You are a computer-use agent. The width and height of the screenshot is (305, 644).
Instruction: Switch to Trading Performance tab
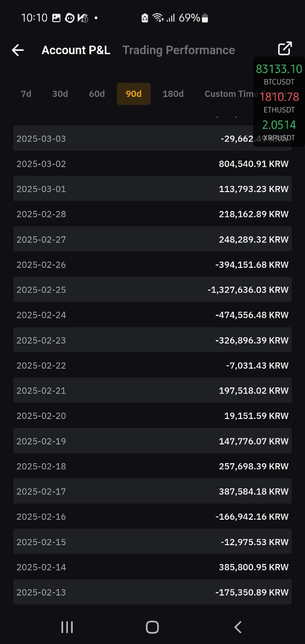pos(179,50)
